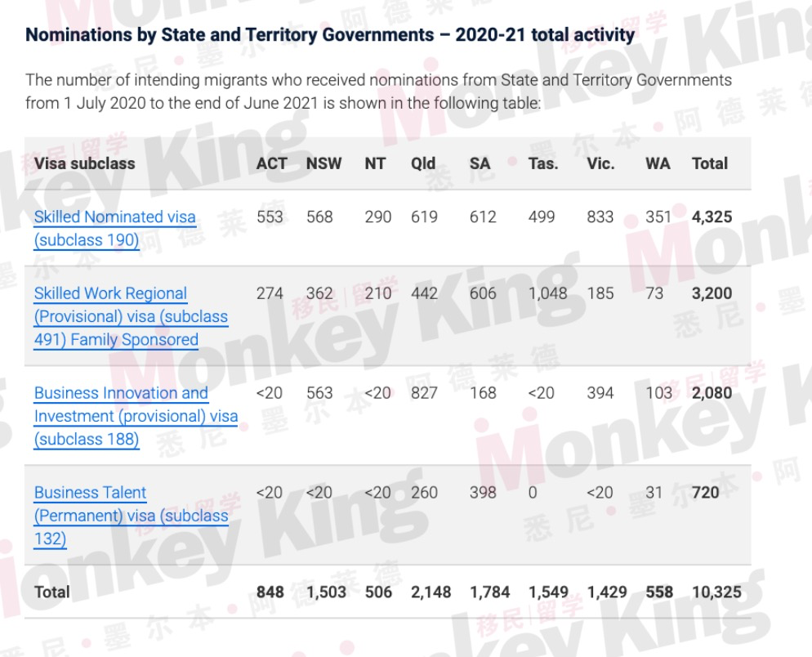The height and width of the screenshot is (657, 812).
Task: Click the Vic. '<20' cell for subclass 132
Action: (x=600, y=492)
